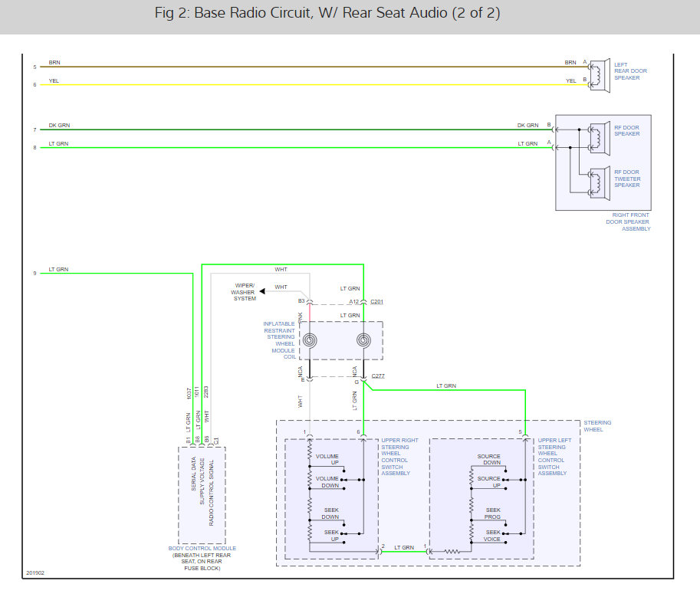Select the 'VOLUME UP' switch label

point(327,460)
